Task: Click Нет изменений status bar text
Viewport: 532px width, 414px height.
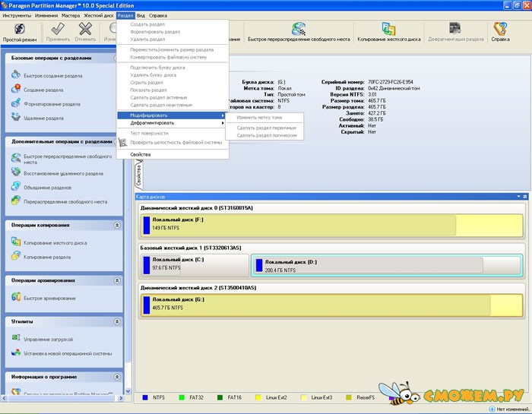Action: pos(513,409)
